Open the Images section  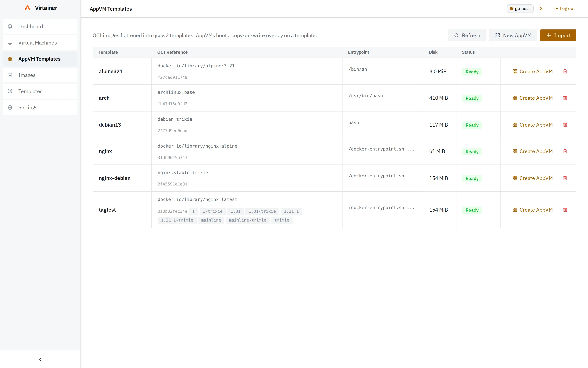click(x=40, y=75)
